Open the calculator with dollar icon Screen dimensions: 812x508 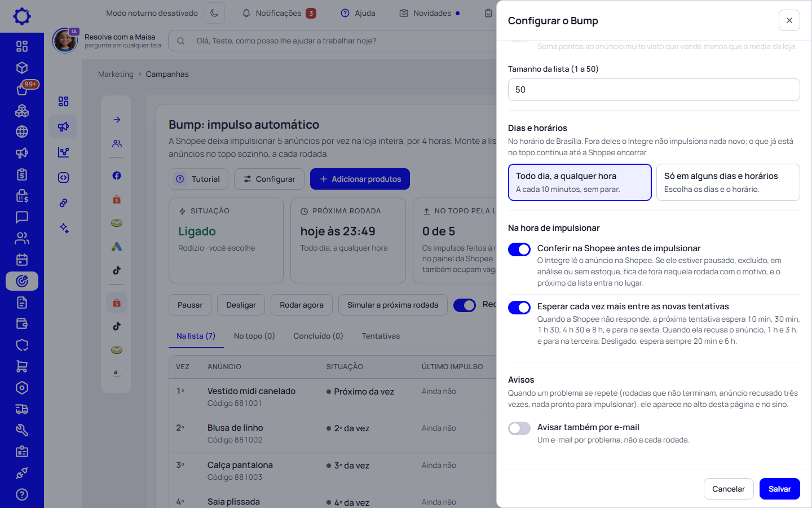tap(22, 196)
